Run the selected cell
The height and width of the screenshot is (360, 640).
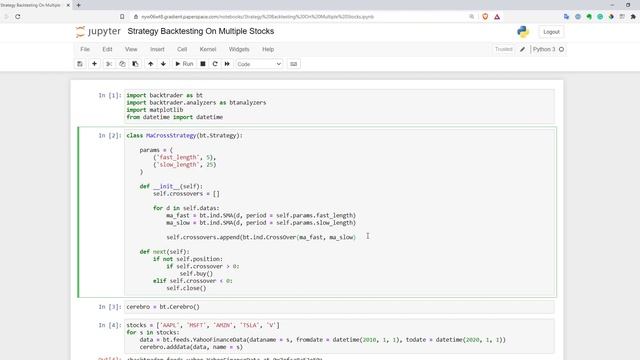[184, 64]
